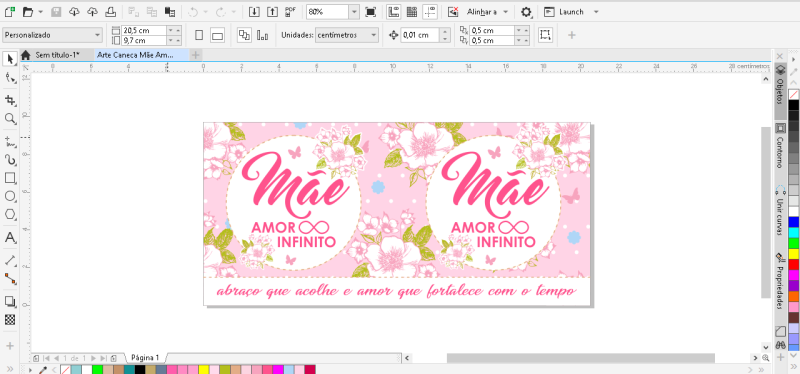
Task: Click the Open file folder icon
Action: click(28, 11)
